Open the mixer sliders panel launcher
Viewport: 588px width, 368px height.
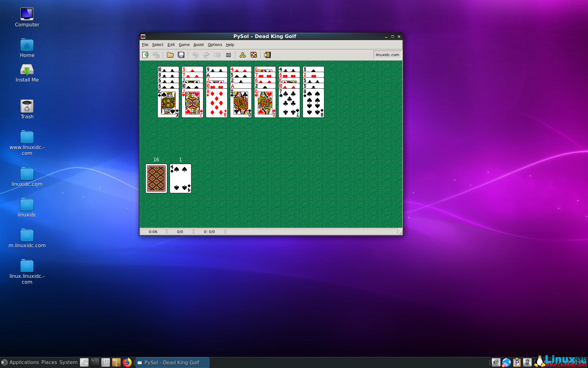106,362
